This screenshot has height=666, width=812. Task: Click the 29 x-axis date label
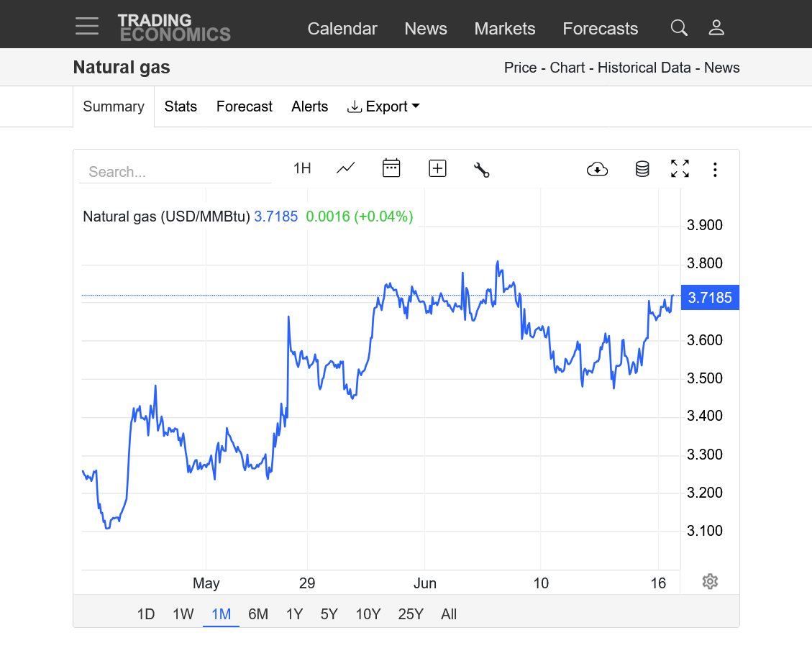coord(307,584)
